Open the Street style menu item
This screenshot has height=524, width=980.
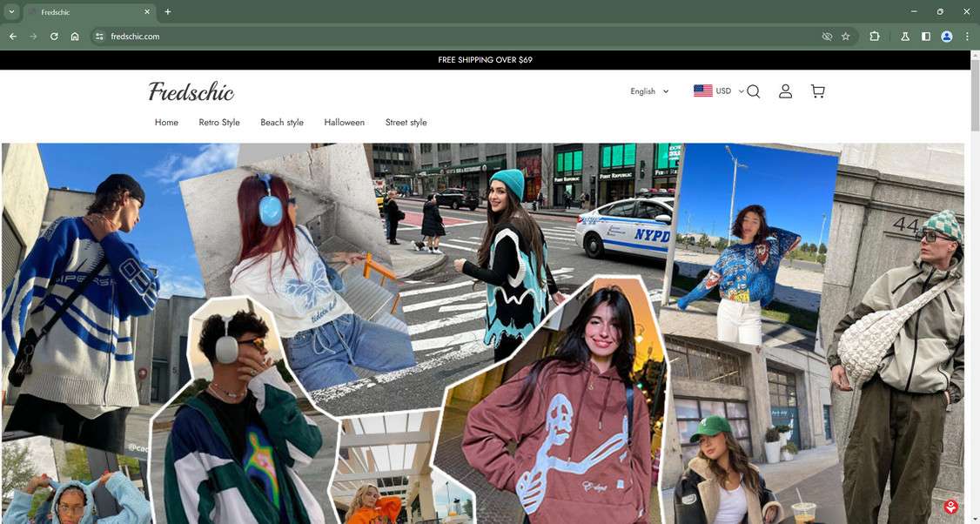406,123
